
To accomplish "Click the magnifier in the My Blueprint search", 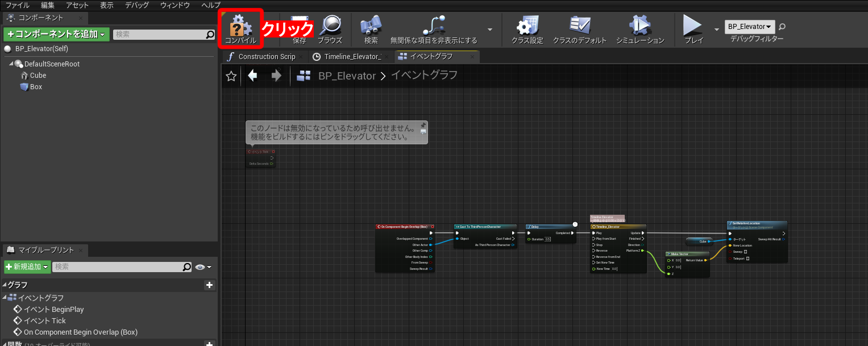I will click(x=187, y=267).
